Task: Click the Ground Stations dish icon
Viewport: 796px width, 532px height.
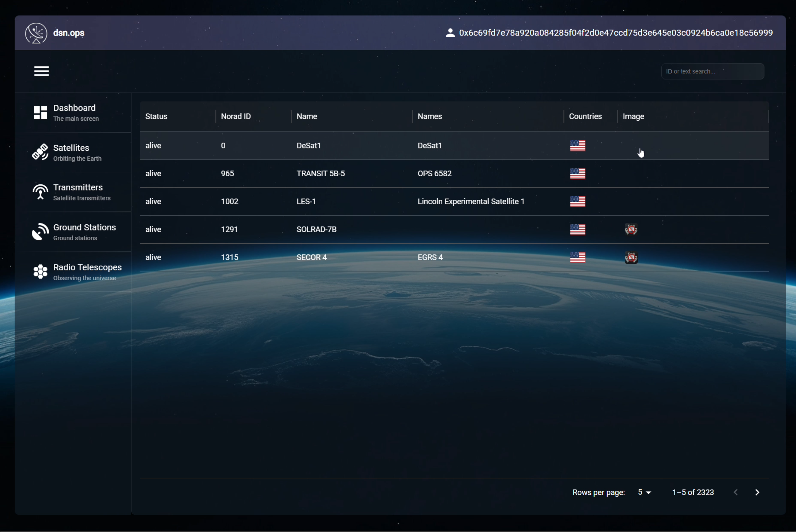Action: pos(40,232)
